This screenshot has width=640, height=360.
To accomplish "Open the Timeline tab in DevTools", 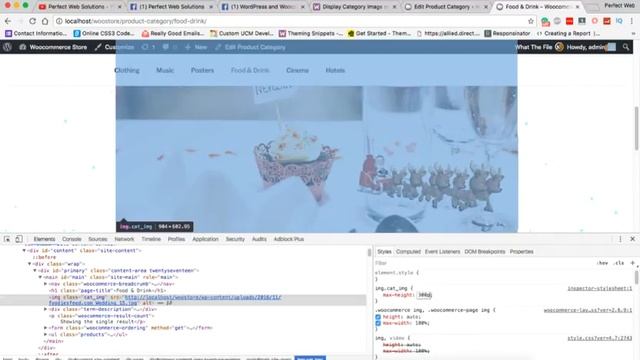I will pos(151,239).
